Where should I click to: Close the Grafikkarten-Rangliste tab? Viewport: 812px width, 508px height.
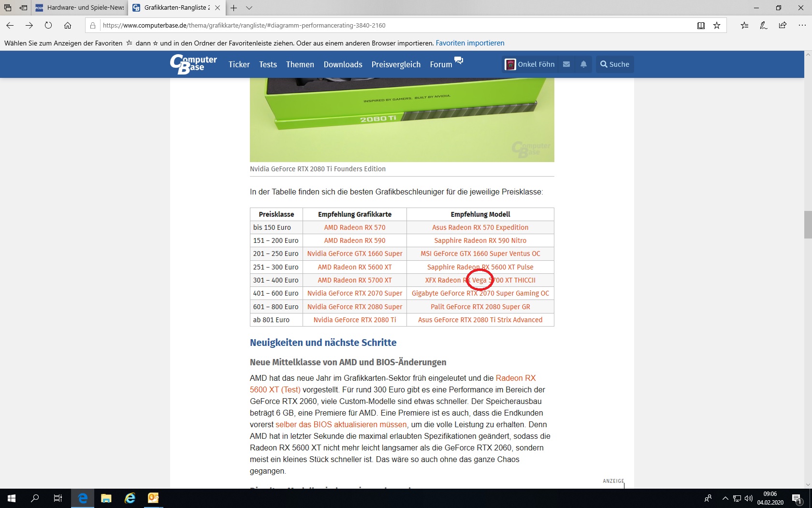217,8
